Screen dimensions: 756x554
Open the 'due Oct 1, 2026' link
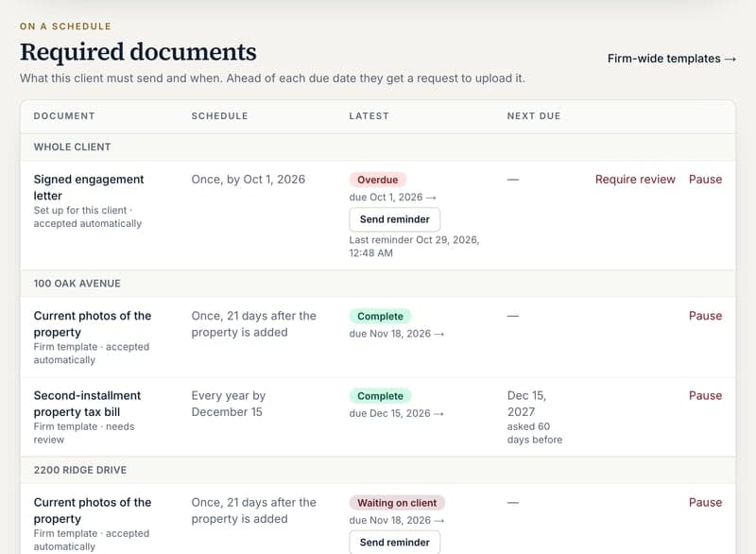[x=392, y=198]
